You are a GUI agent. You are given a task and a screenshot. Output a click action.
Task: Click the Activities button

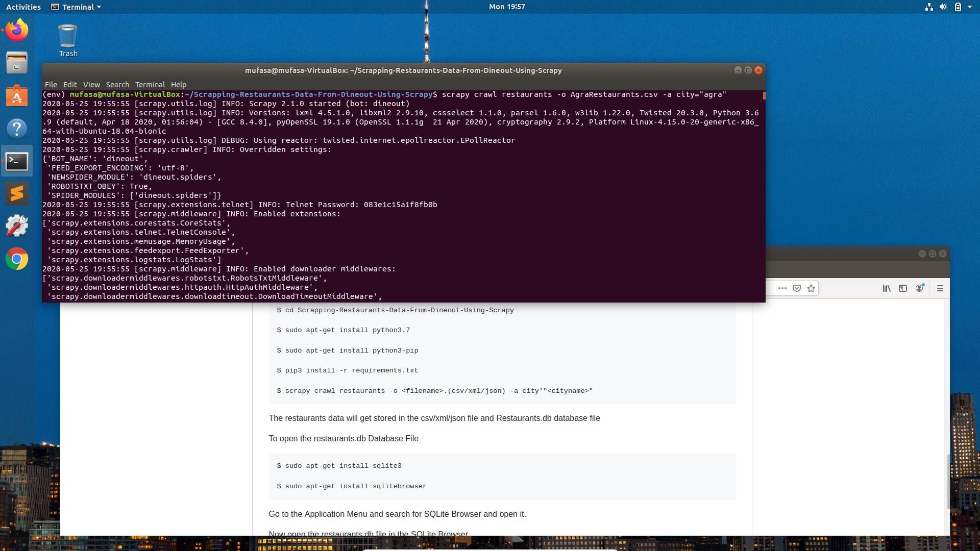pos(23,7)
